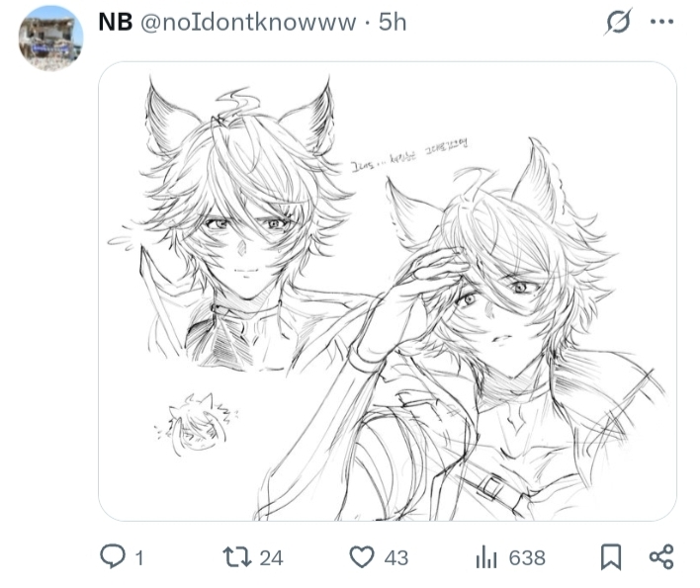The width and height of the screenshot is (700, 588).
Task: Click the repost arrows icon
Action: pos(237,557)
